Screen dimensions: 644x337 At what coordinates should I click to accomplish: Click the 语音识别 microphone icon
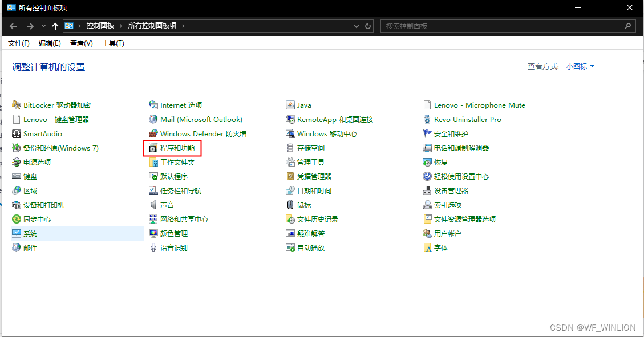(153, 247)
